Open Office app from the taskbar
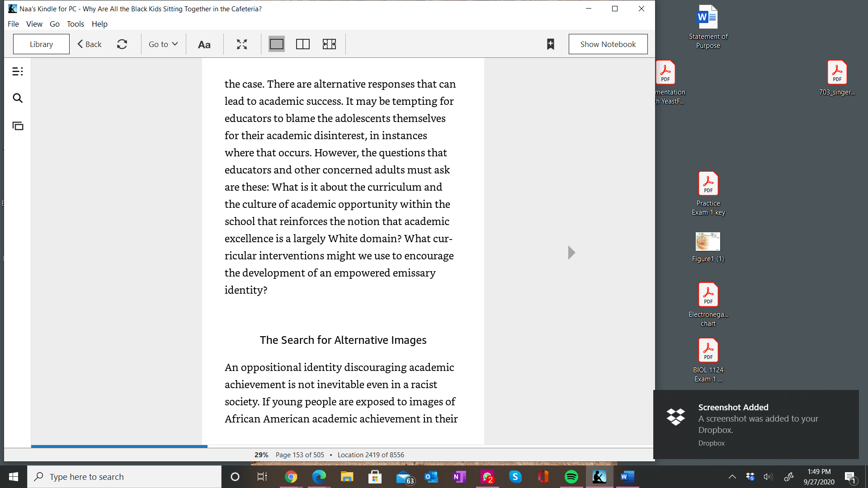Screen dimensions: 868x488 543,477
